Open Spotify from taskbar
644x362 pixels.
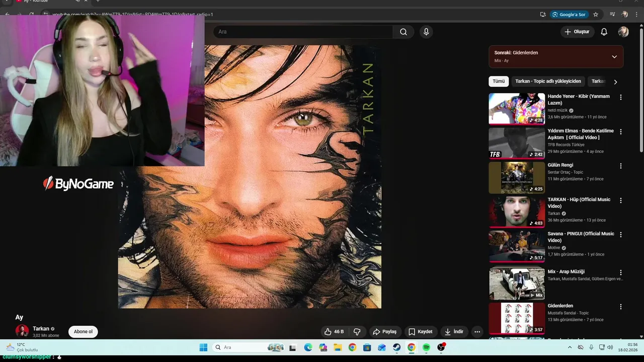(426, 347)
